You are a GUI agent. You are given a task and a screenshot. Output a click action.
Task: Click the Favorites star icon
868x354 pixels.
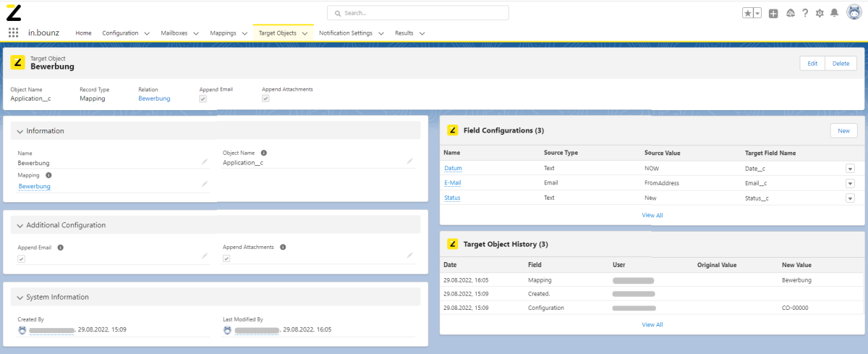point(747,13)
